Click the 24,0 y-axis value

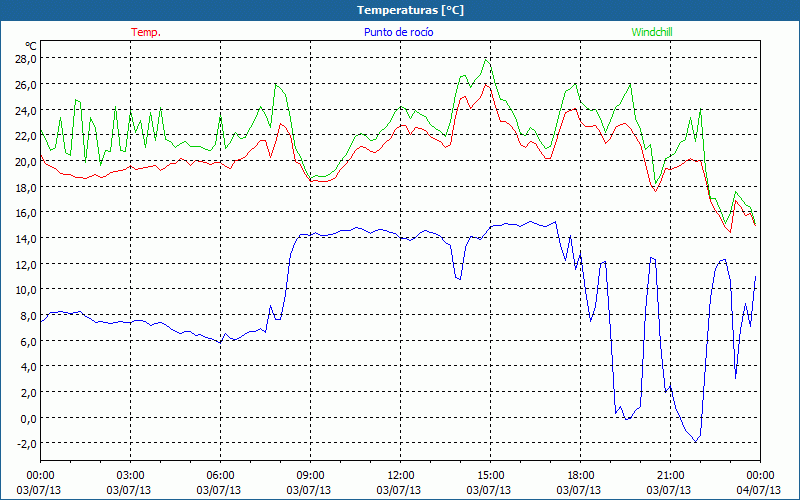coord(26,110)
